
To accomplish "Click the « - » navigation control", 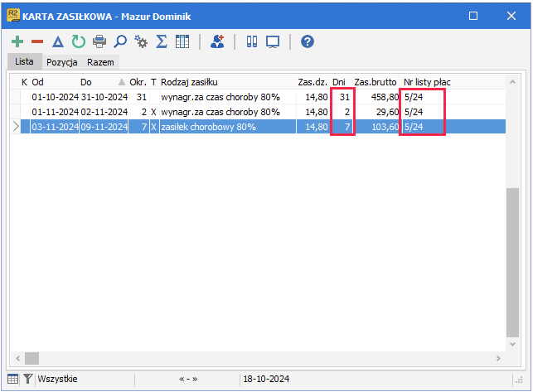I will [188, 379].
